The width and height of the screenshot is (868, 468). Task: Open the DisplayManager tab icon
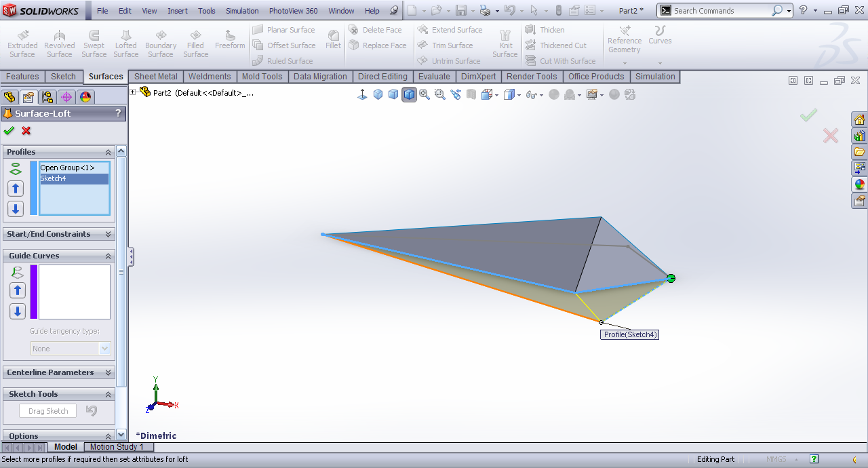(x=85, y=97)
